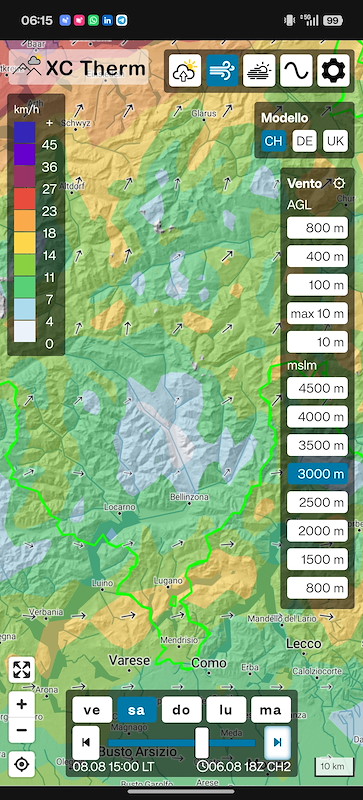The image size is (363, 800).
Task: Open the Vento panel settings gear
Action: 339,184
